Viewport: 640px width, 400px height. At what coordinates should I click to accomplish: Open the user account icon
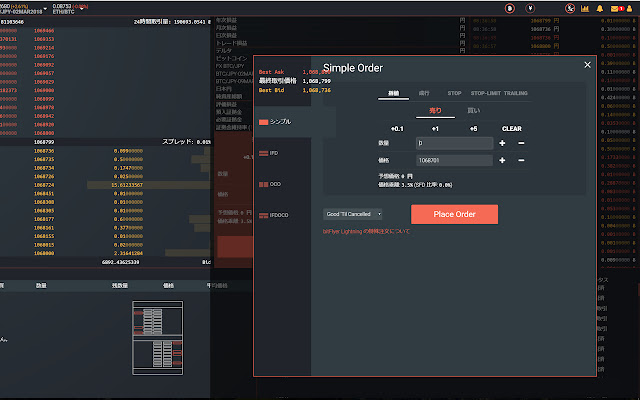(x=629, y=8)
